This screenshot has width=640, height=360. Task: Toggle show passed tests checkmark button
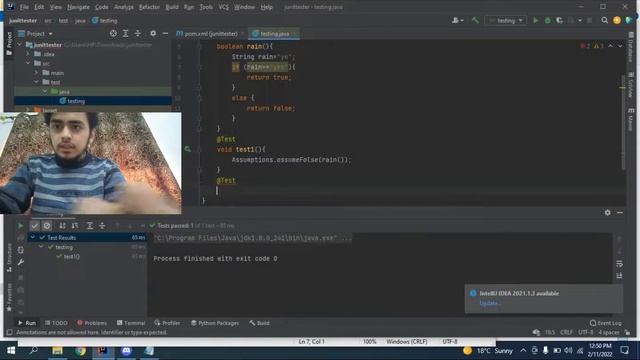tap(35, 226)
